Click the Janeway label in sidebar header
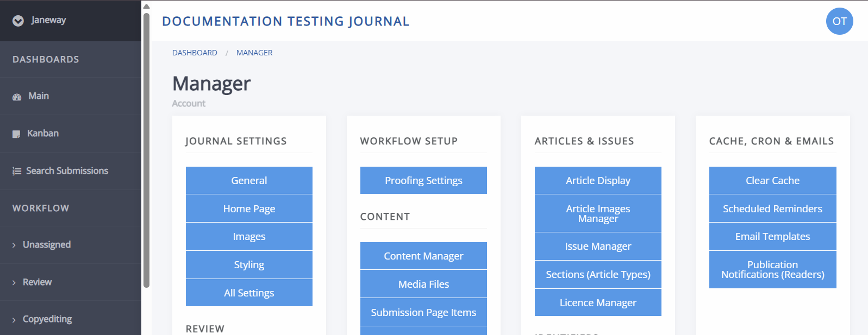Image resolution: width=868 pixels, height=335 pixels. (x=48, y=20)
